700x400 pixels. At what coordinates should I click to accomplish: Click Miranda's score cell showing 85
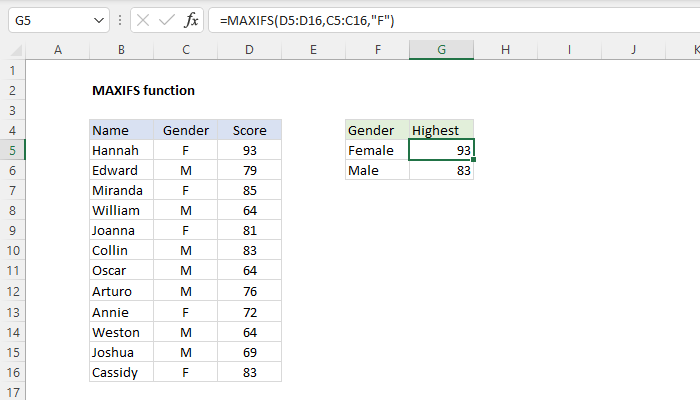pyautogui.click(x=250, y=190)
